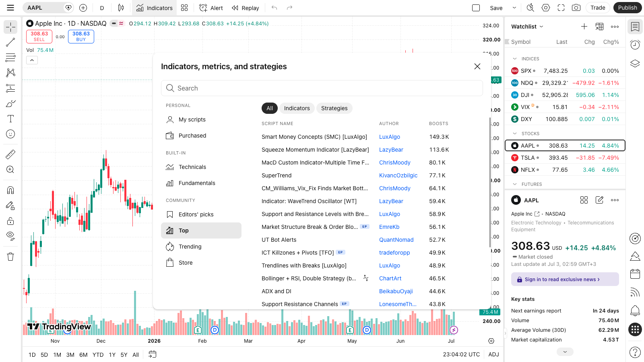Open the help center question icon
The image size is (644, 362).
point(635,352)
